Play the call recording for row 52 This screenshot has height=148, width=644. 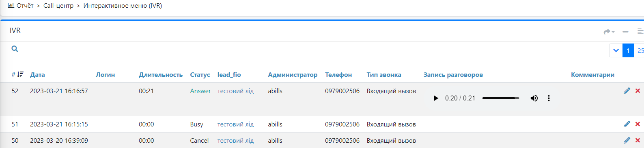tap(436, 98)
